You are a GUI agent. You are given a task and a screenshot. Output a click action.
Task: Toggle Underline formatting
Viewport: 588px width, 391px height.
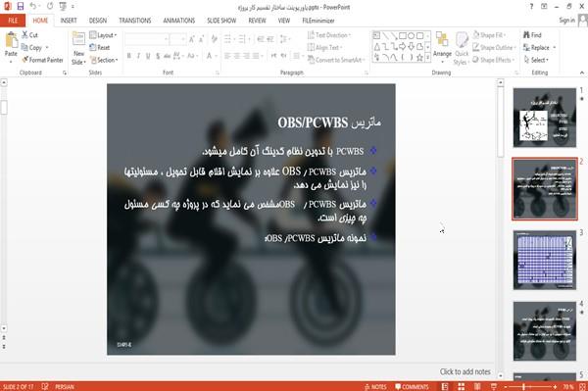point(148,56)
